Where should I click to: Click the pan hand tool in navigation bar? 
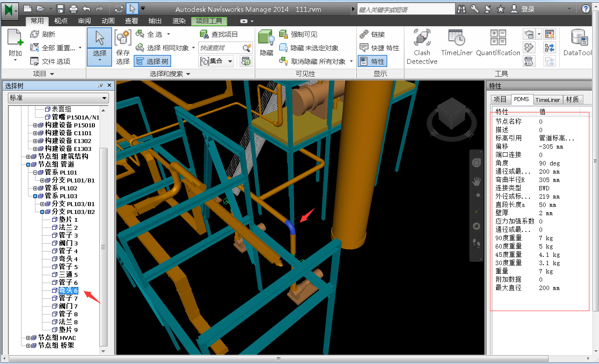(x=477, y=181)
